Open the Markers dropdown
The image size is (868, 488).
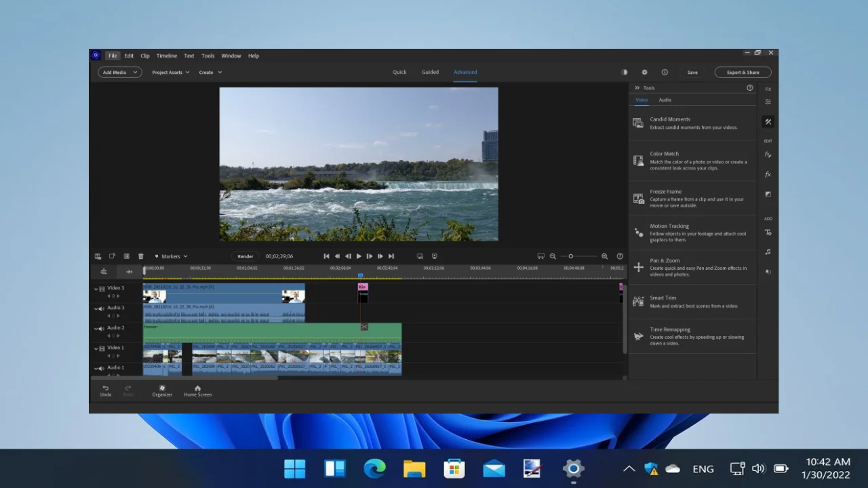(171, 256)
